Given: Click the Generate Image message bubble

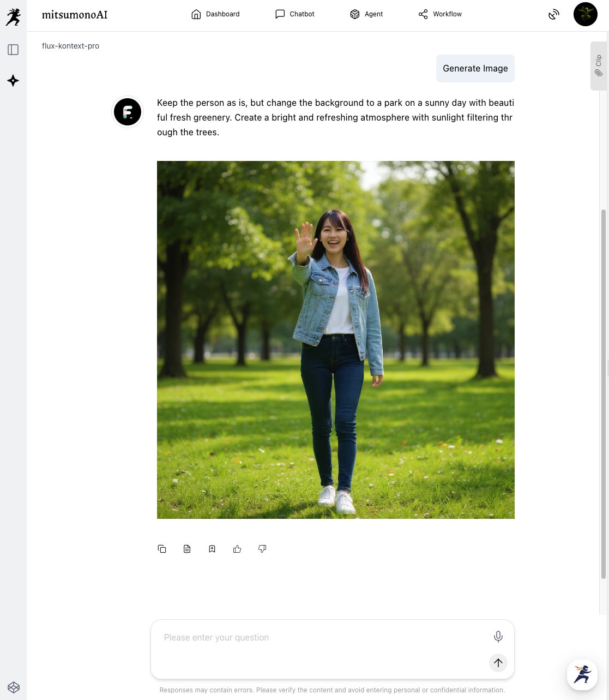Looking at the screenshot, I should (x=475, y=68).
